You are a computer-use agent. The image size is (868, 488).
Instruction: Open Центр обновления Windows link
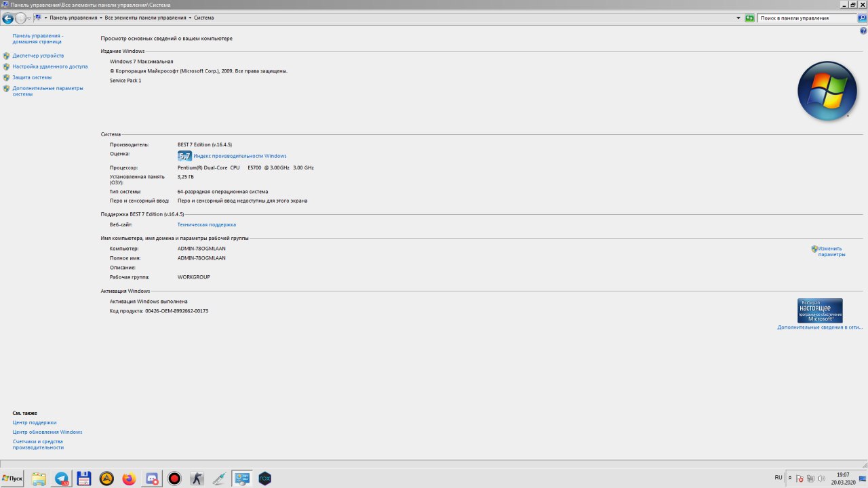pos(47,432)
